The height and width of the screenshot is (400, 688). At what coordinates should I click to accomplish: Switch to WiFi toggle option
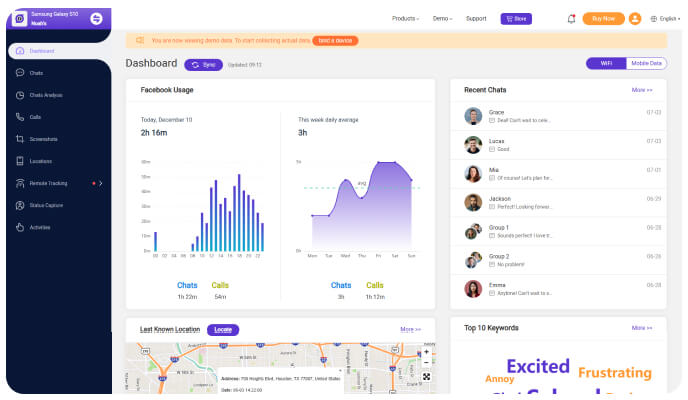click(606, 64)
